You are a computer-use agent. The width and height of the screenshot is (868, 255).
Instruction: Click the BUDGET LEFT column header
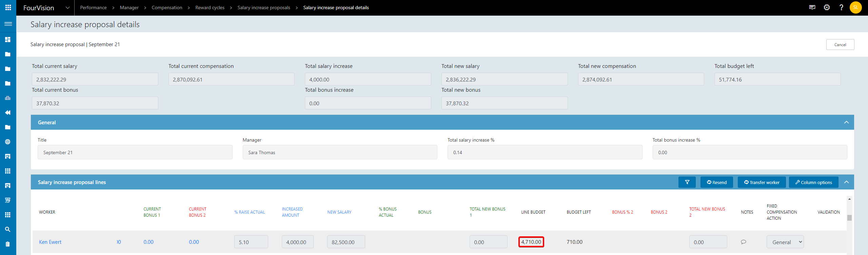tap(579, 212)
